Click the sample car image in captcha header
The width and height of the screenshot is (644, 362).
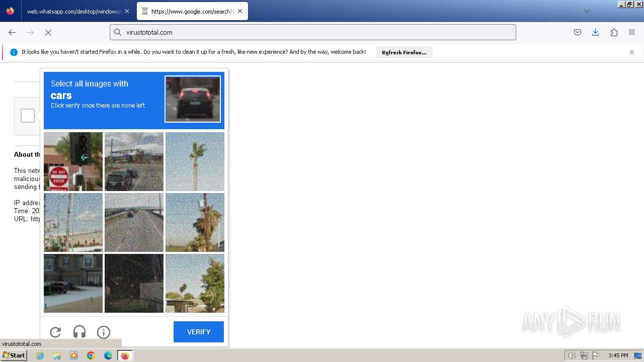point(193,99)
